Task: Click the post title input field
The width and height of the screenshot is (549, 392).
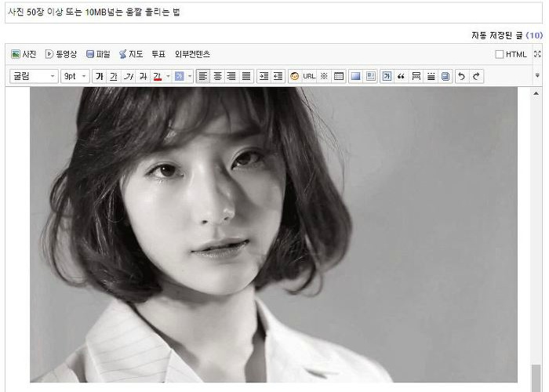Action: 274,13
